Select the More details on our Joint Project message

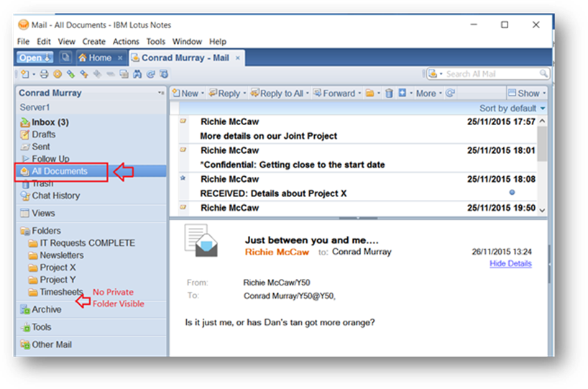click(358, 129)
